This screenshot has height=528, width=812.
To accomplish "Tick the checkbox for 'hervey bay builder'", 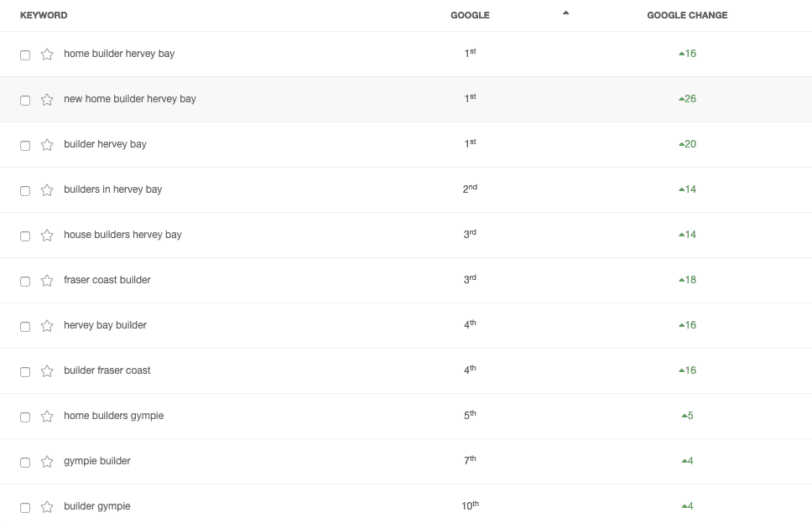I will click(25, 327).
